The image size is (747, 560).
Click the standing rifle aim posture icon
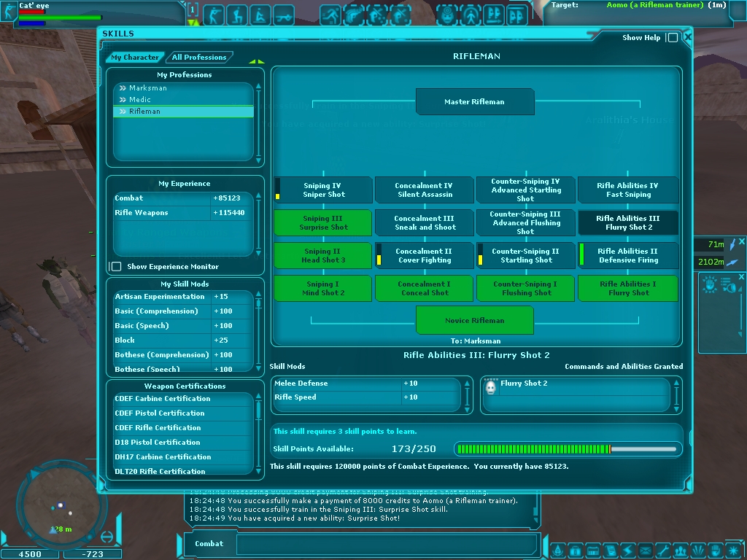(213, 15)
